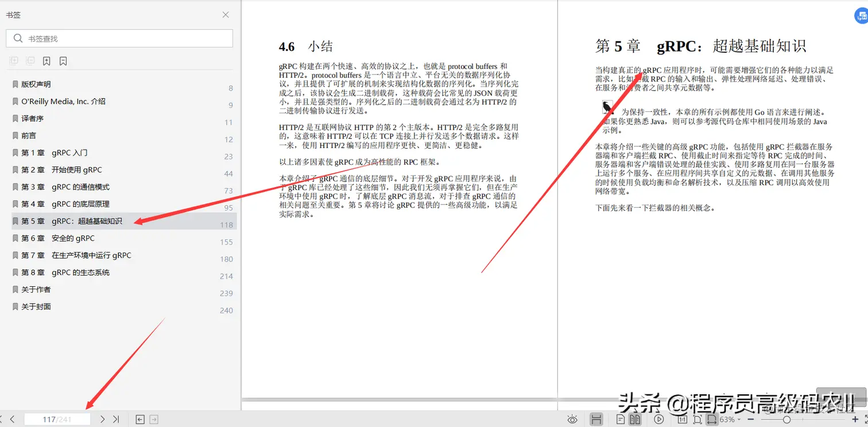Enable read mode via the eye icon
The image size is (868, 427).
click(573, 420)
